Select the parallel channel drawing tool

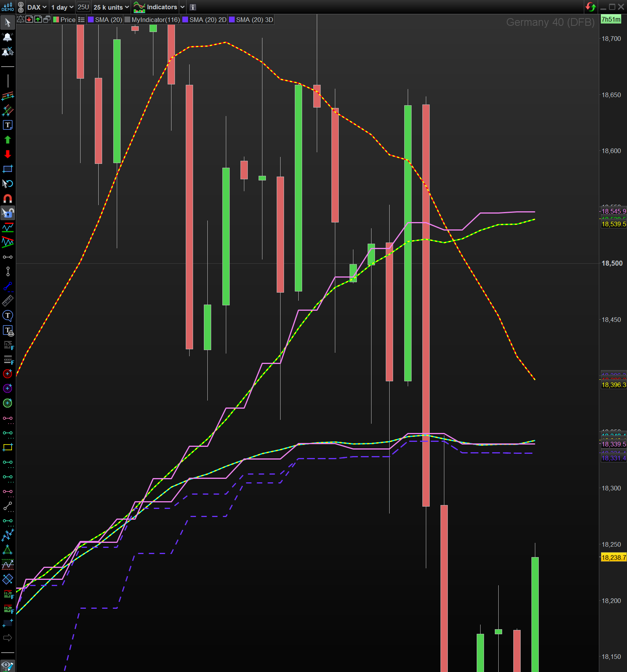pyautogui.click(x=8, y=96)
